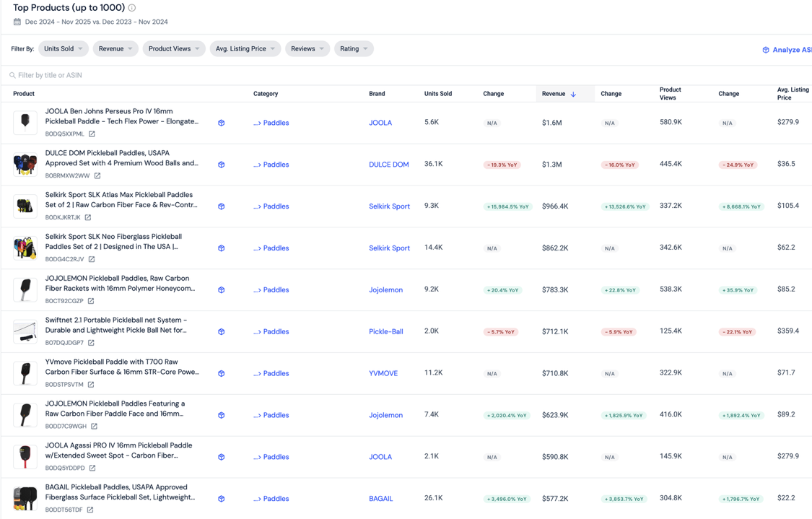Open external link for ASIN B0DQ5XXPML
The width and height of the screenshot is (812, 519).
(x=92, y=134)
